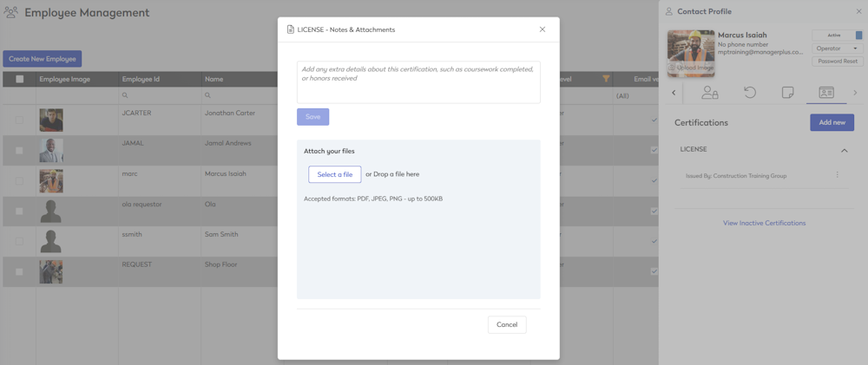Screen dimensions: 868x365
Task: Click View Inactive Certifications link
Action: (x=764, y=224)
